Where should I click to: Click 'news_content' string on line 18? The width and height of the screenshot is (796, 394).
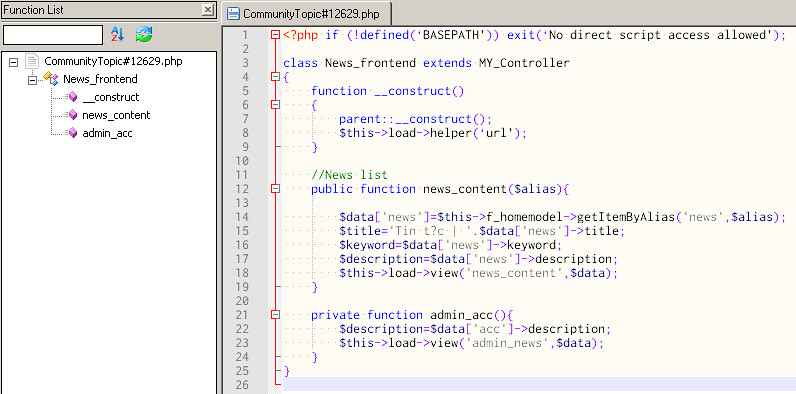(515, 273)
